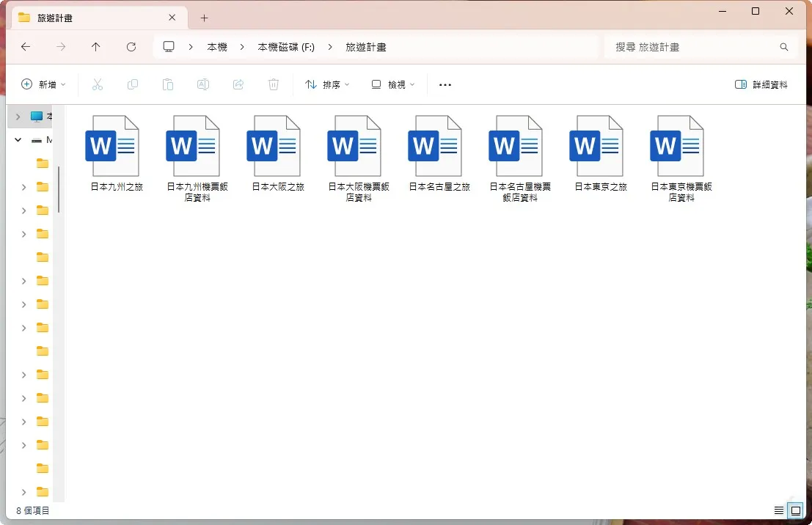Open the more options ellipsis menu
This screenshot has height=525, width=812.
point(445,84)
